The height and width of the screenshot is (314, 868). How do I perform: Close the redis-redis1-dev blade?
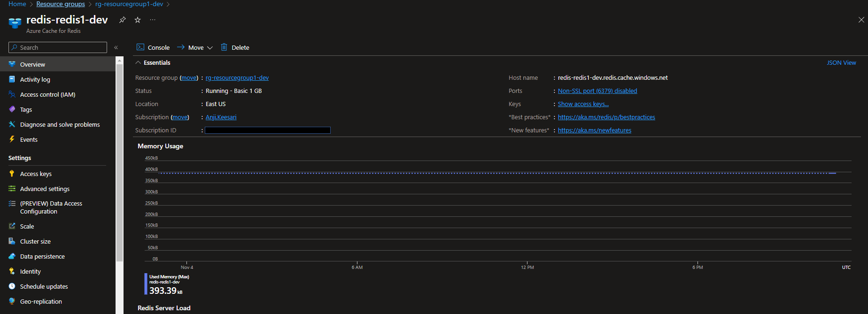861,20
